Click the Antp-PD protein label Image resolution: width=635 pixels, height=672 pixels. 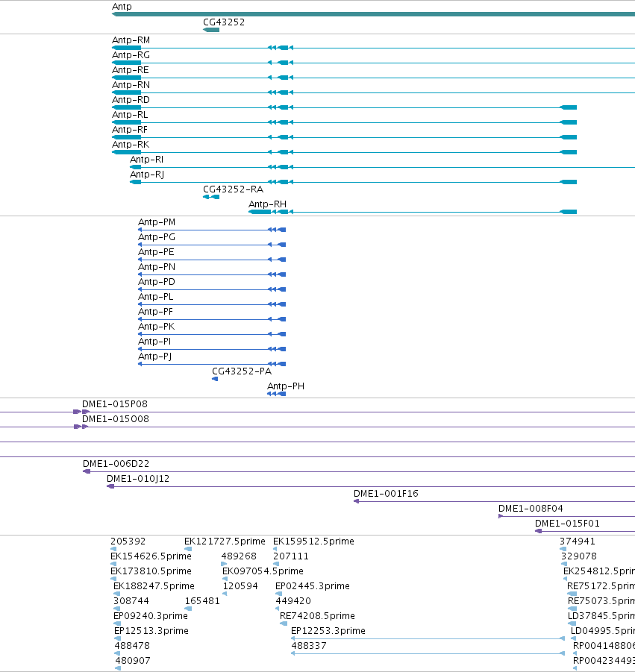(157, 282)
